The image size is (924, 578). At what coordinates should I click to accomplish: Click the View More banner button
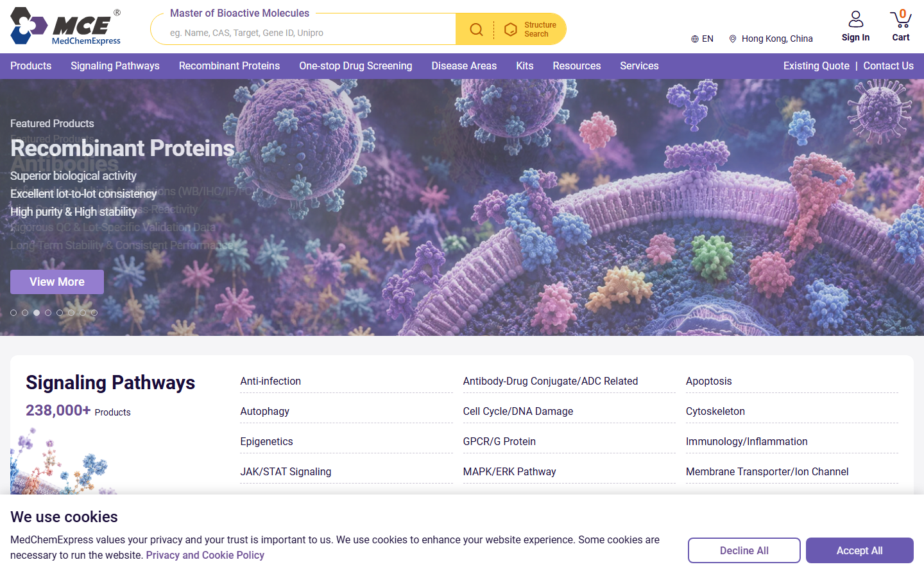coord(57,282)
